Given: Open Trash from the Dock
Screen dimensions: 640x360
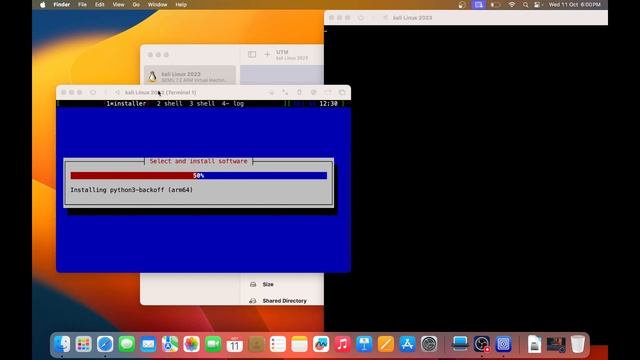Looking at the screenshot, I should tap(578, 344).
